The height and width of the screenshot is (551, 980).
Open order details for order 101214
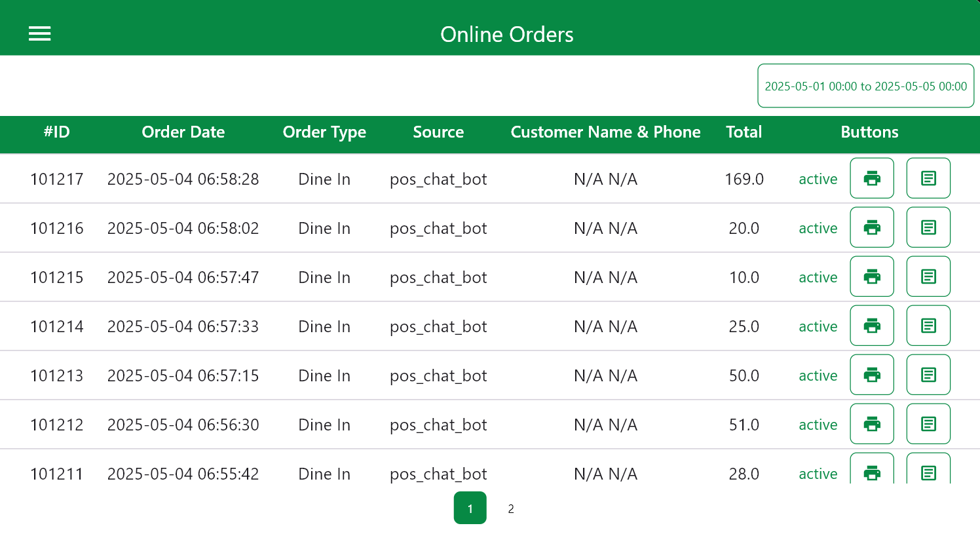[x=928, y=325]
